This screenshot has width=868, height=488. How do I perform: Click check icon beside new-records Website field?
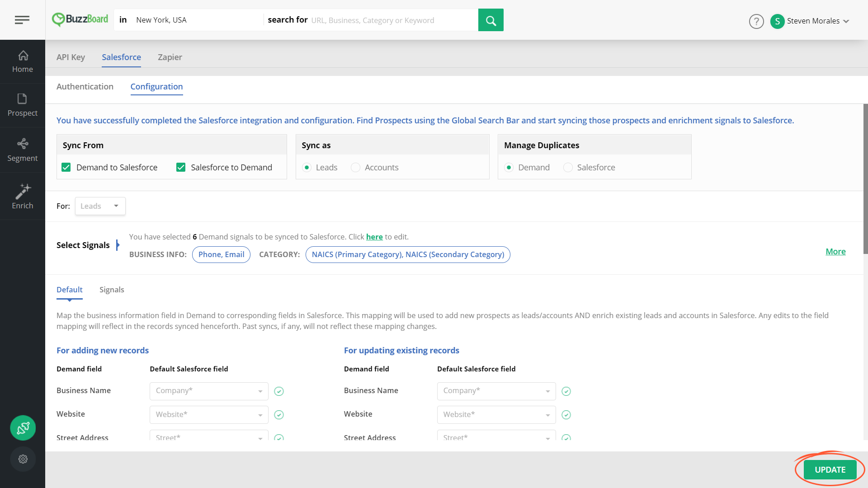click(x=279, y=415)
